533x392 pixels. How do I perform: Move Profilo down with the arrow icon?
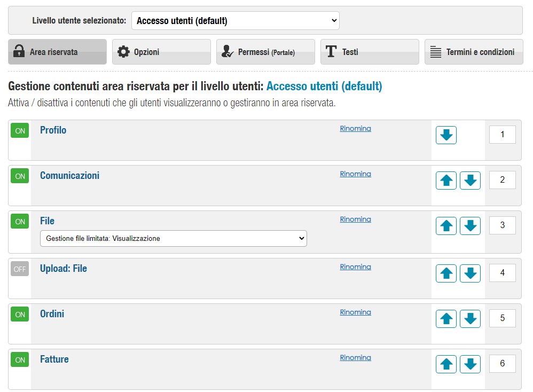(446, 135)
